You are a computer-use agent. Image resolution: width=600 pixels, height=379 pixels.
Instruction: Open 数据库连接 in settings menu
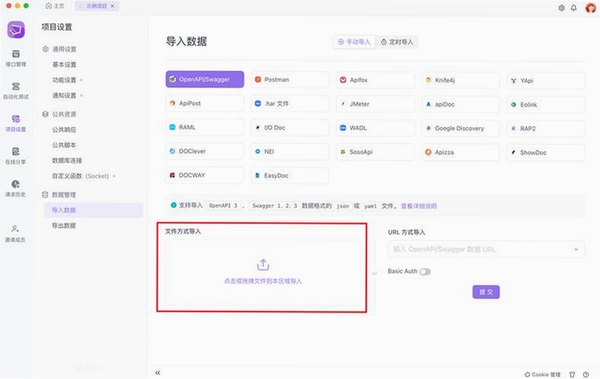coord(67,160)
